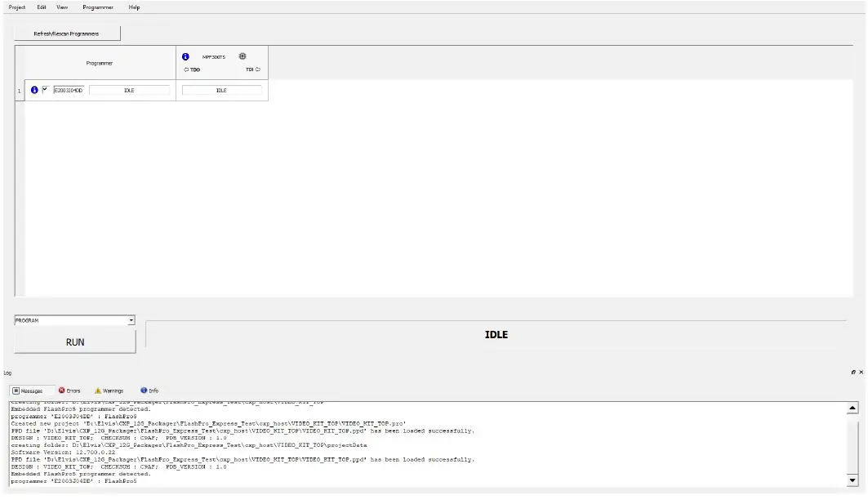Click programmer E2003J04DD info icon
This screenshot has width=868, height=500.
point(34,90)
